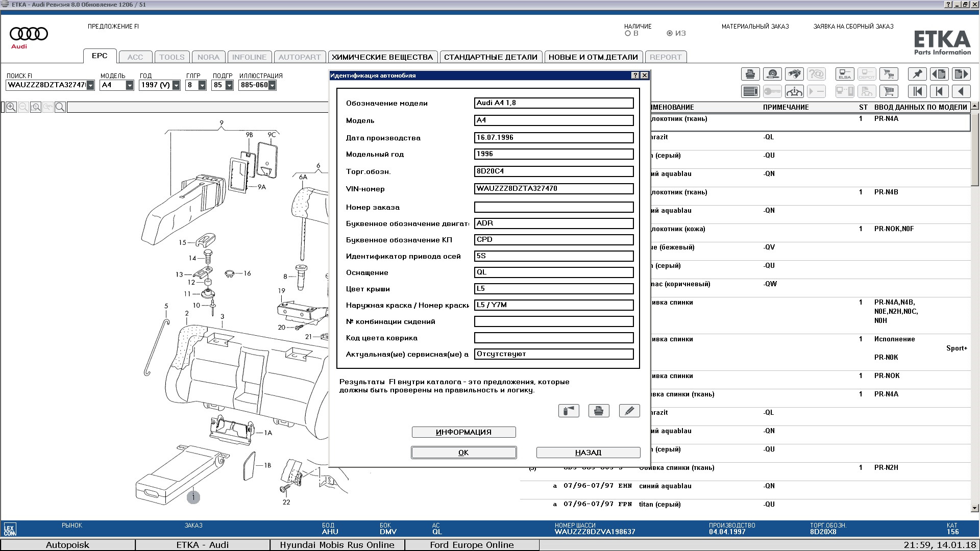
Task: Click the plain magnifier icon above illustration
Action: (60, 107)
